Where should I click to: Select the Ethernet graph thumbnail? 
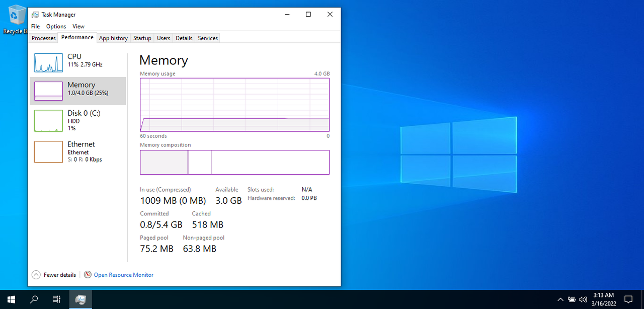48,151
